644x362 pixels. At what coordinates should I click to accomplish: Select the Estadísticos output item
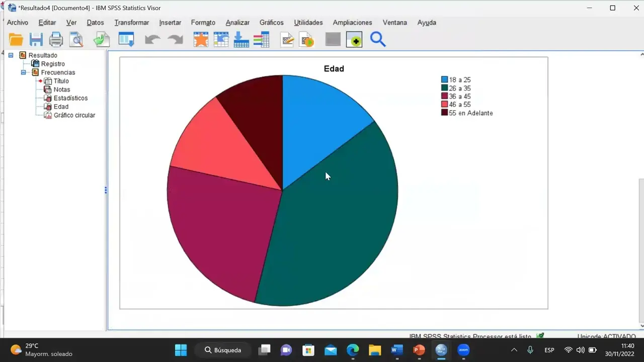point(70,98)
